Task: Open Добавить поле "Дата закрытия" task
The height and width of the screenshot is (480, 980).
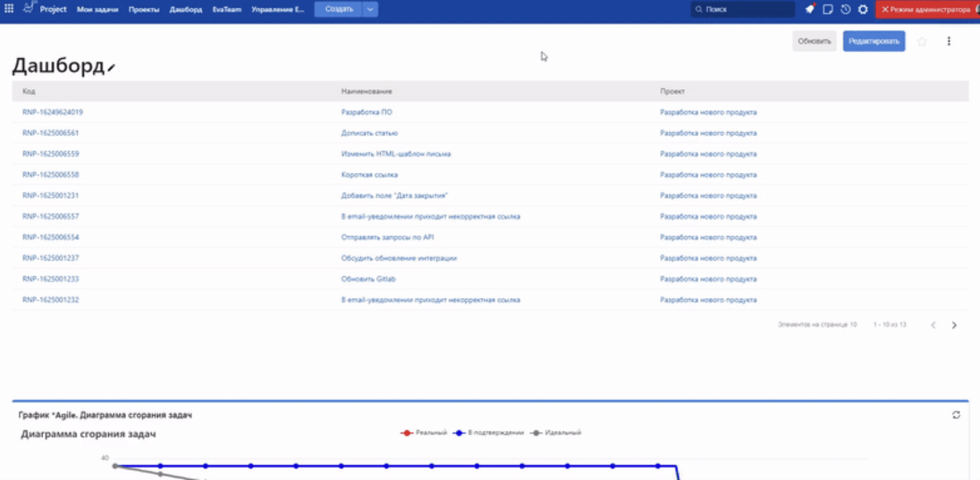Action: pos(394,196)
